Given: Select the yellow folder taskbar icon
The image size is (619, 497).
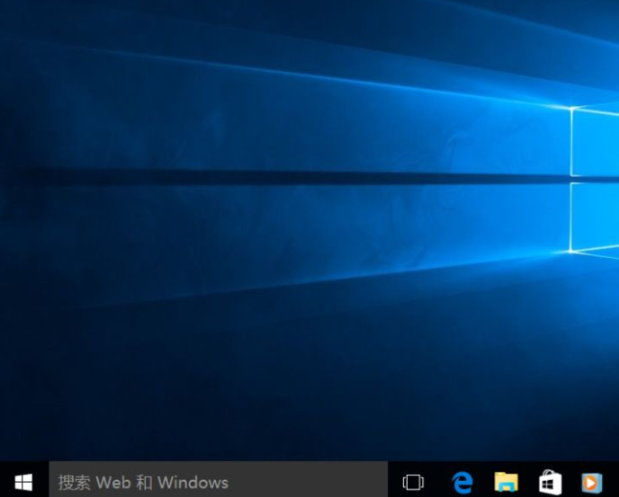Looking at the screenshot, I should [x=506, y=482].
